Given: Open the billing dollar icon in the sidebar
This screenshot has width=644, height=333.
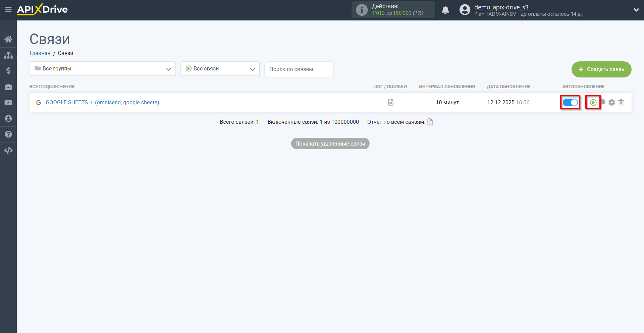Looking at the screenshot, I should 8,71.
